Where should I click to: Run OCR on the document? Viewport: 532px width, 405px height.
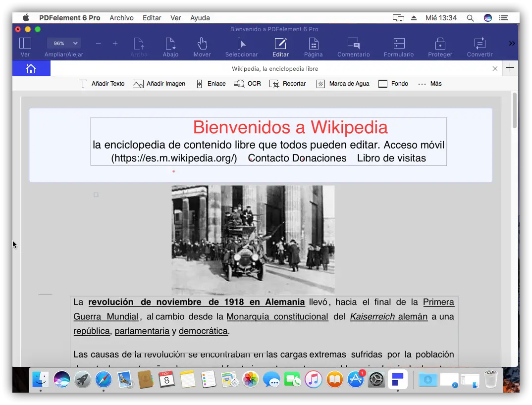[x=247, y=84]
